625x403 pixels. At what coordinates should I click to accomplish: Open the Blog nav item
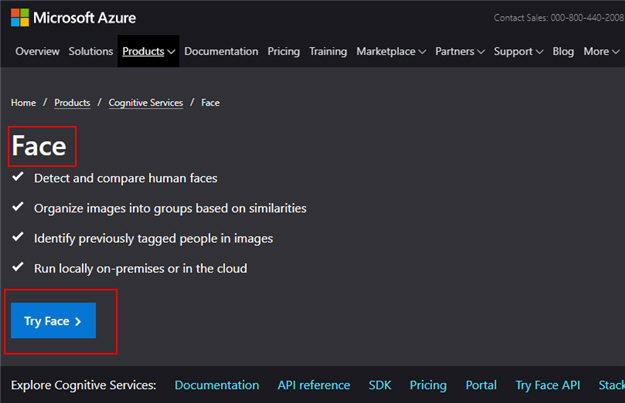563,51
